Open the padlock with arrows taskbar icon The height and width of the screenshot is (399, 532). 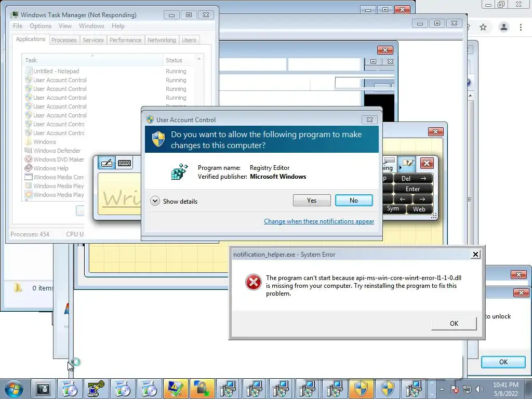pyautogui.click(x=202, y=389)
